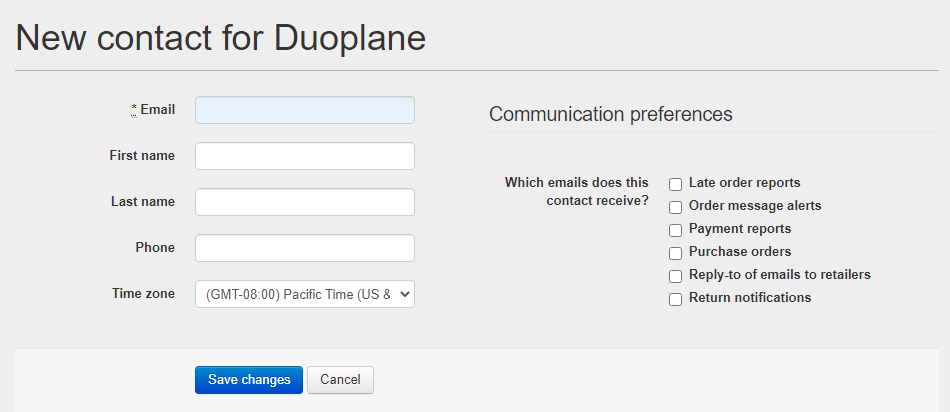Click the "Which emails does this contact receive?" label
The height and width of the screenshot is (412, 950).
[x=577, y=191]
